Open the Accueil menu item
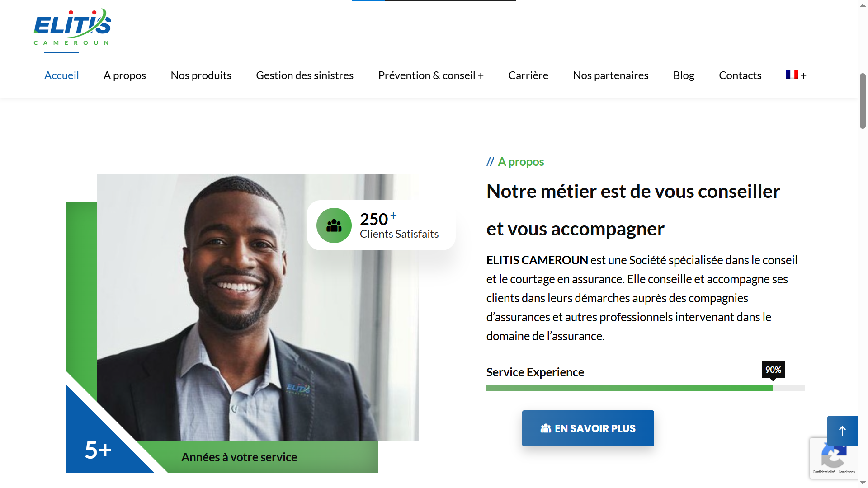Screen dimensions: 868x488 click(x=61, y=75)
